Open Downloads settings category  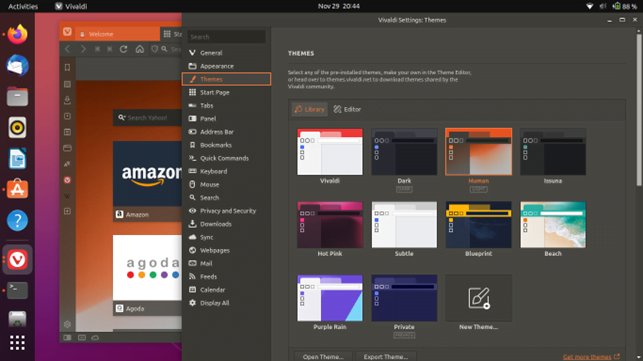click(226, 224)
